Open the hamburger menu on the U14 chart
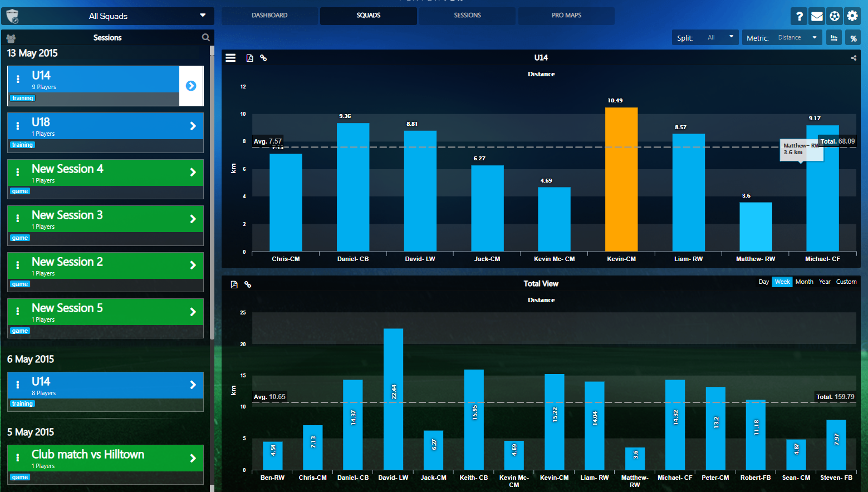 231,57
